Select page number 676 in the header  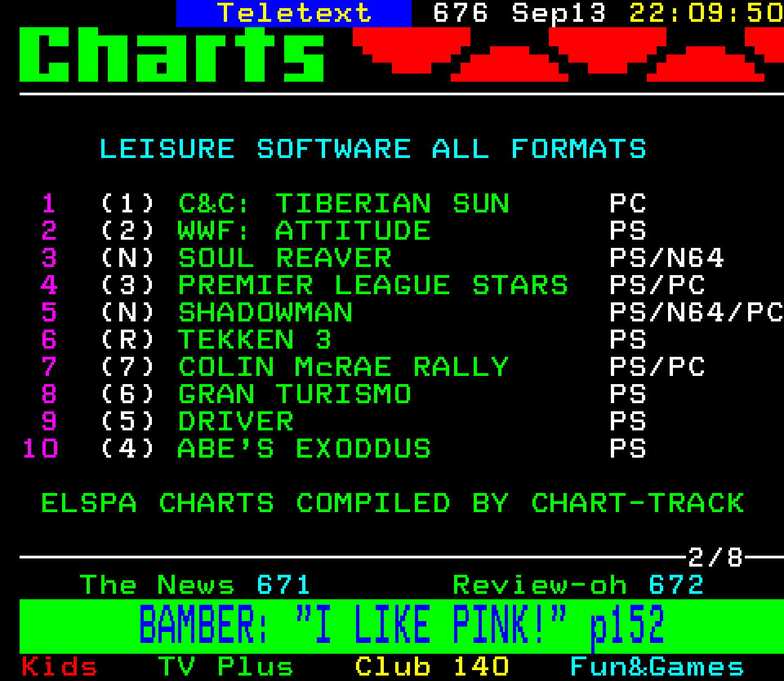click(460, 13)
